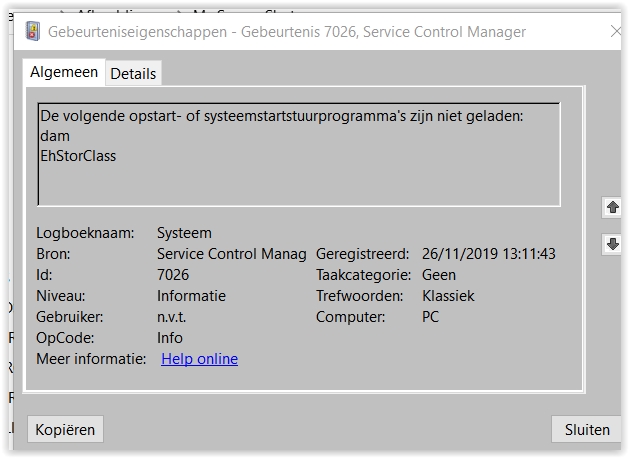This screenshot has width=629, height=458.
Task: Switch to the Details tab
Action: click(133, 73)
